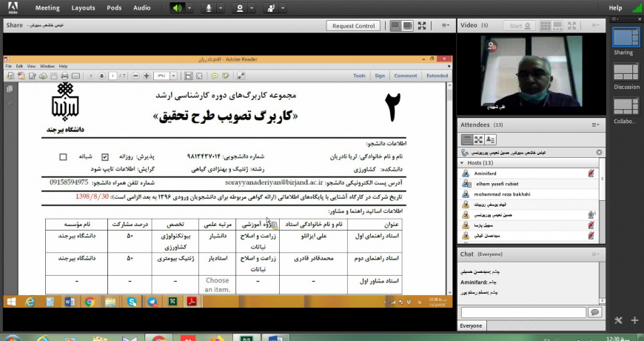Select the scale-to-fit share view icon
644x341 pixels.
point(395,26)
